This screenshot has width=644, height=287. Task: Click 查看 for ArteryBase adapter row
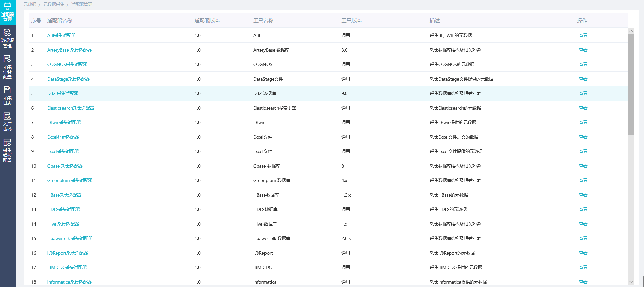point(583,50)
